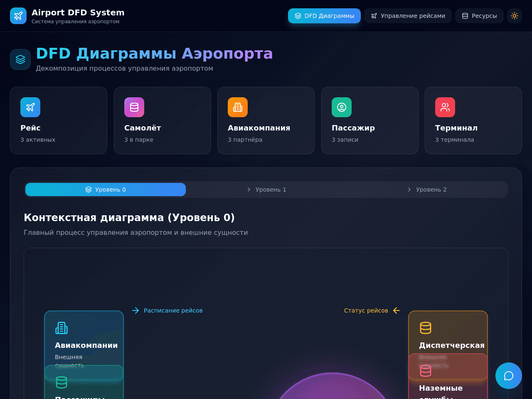Click the DFD Диаграммы Аэропорта page heading
532x399 pixels.
(x=154, y=54)
